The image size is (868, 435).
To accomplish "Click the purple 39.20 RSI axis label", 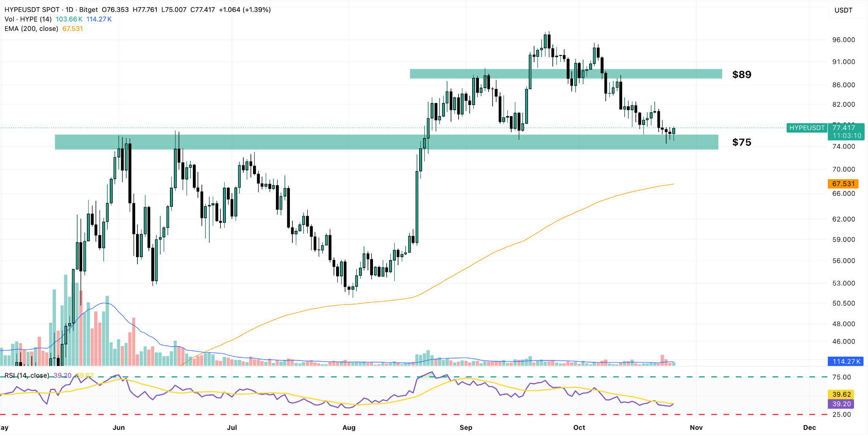I will (x=841, y=404).
